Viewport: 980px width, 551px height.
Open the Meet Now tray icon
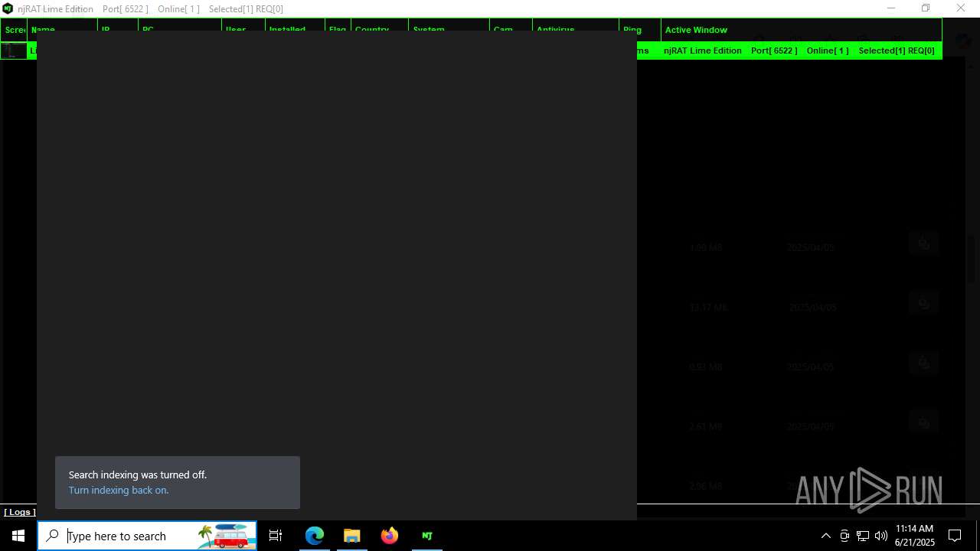click(x=844, y=536)
